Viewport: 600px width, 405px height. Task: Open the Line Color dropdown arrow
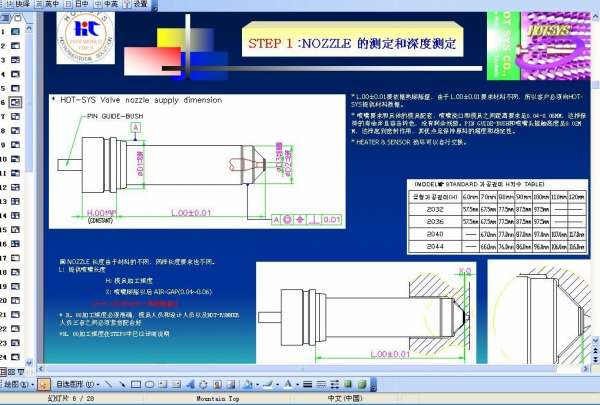pos(277,384)
